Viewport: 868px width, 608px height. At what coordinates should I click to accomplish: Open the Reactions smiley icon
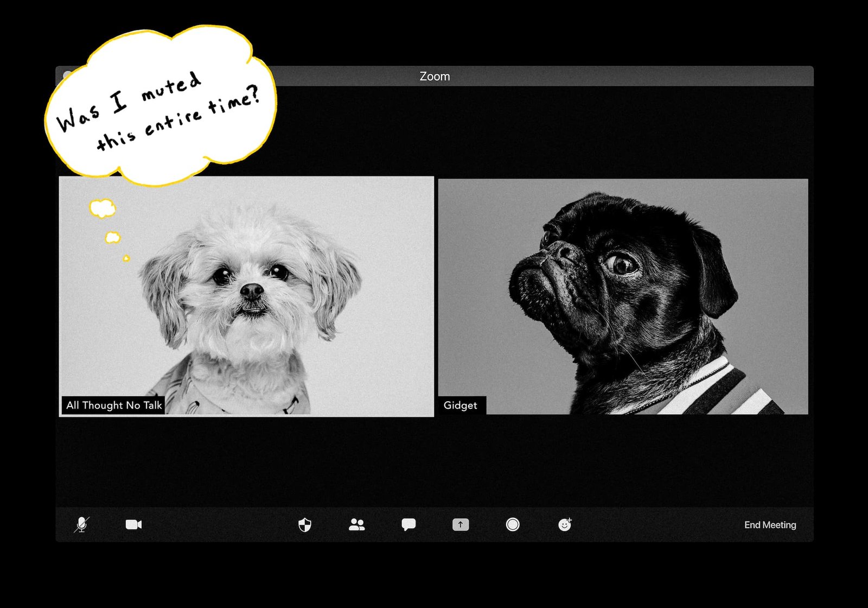(x=565, y=524)
